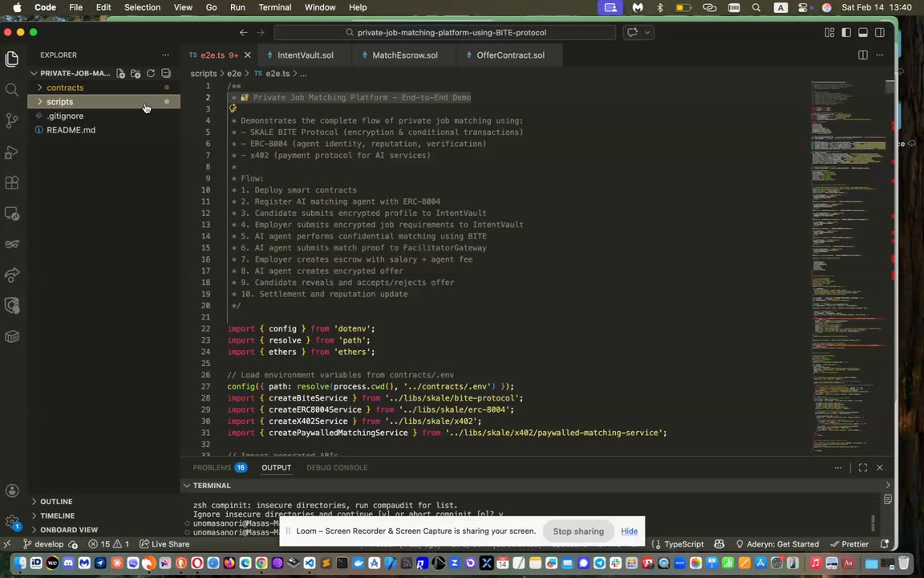
Task: Toggle the primary side bar visibility
Action: 846,32
